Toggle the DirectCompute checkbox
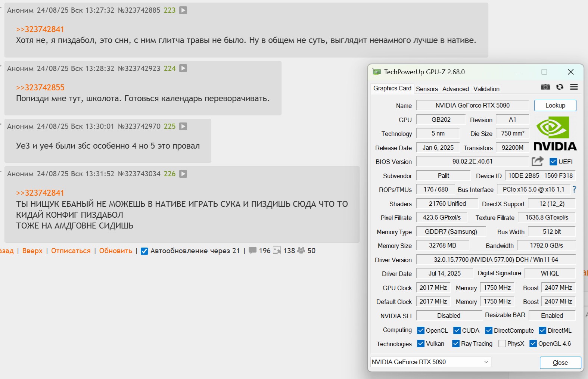This screenshot has height=379, width=588. 489,330
